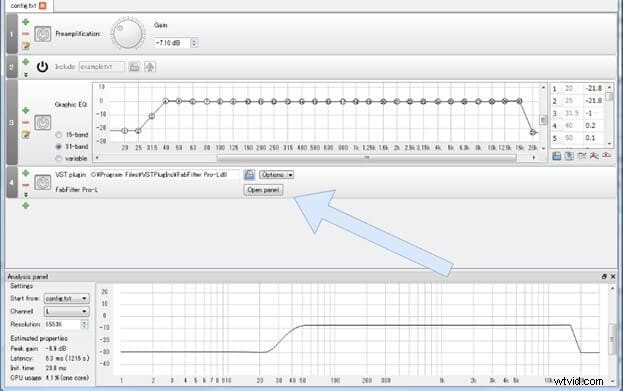Export the Graphic EQ response to file
Image resolution: width=623 pixels, height=391 pixels.
coord(569,156)
